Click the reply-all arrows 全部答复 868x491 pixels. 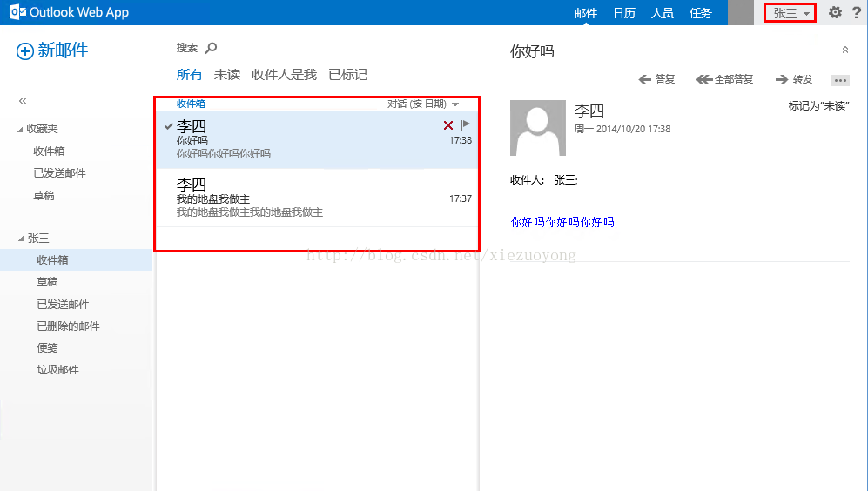tap(704, 80)
